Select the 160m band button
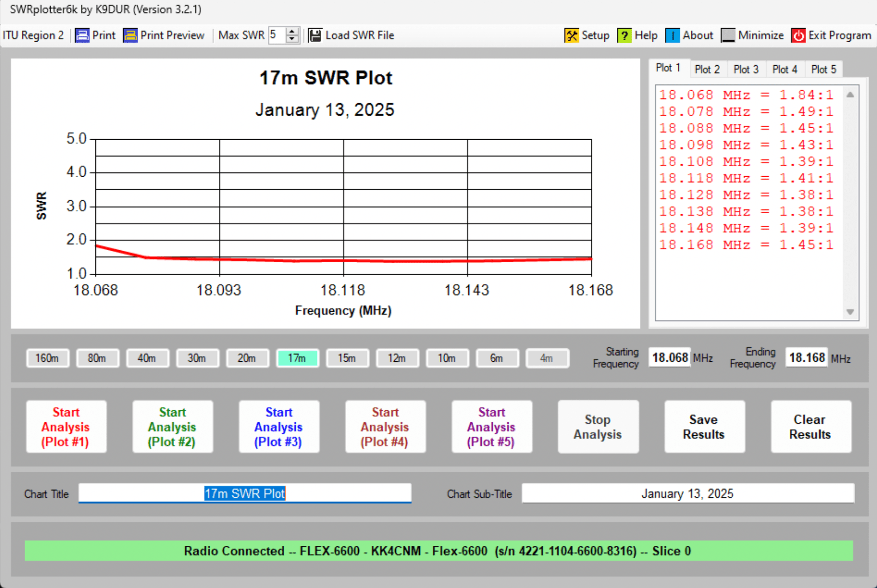The height and width of the screenshot is (588, 877). point(47,358)
